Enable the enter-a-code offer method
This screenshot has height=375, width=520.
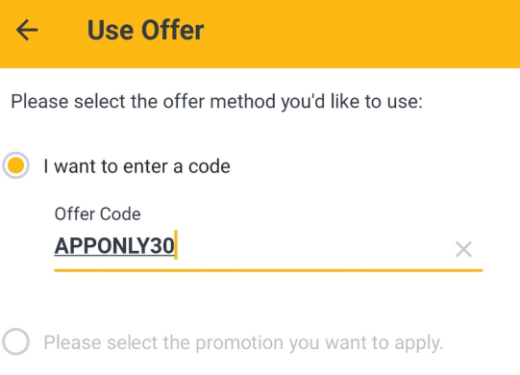(x=16, y=165)
